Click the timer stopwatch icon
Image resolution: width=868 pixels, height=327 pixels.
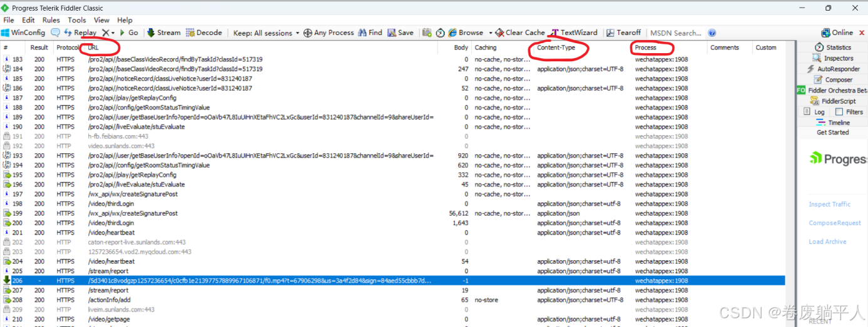(x=441, y=33)
